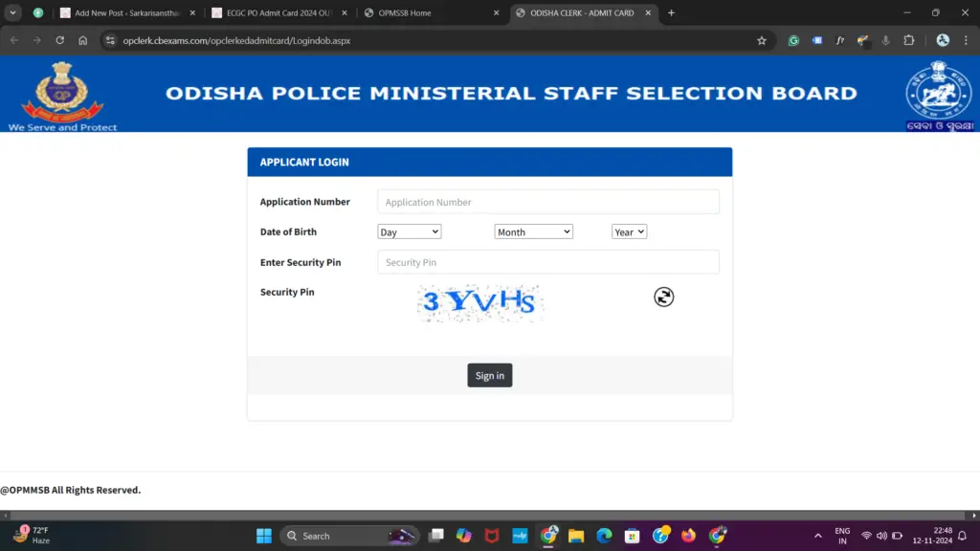Open File Explorer from taskbar
The width and height of the screenshot is (980, 551).
pos(575,536)
